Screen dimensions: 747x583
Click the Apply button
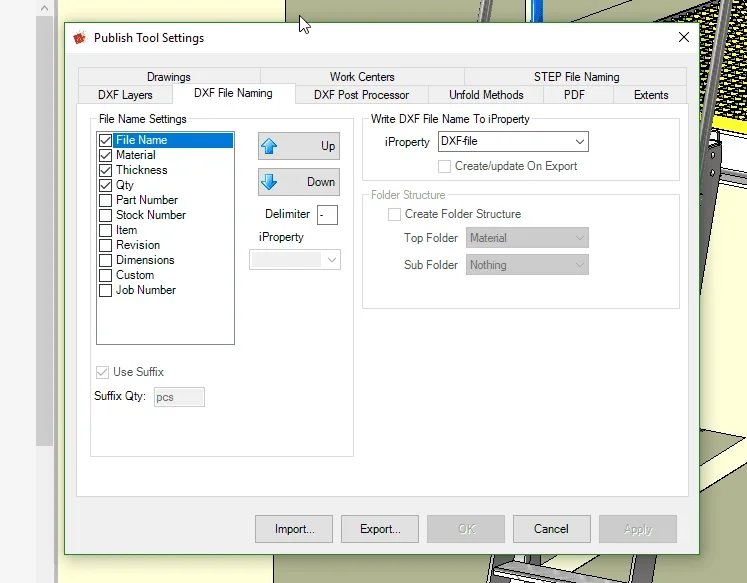pyautogui.click(x=638, y=529)
